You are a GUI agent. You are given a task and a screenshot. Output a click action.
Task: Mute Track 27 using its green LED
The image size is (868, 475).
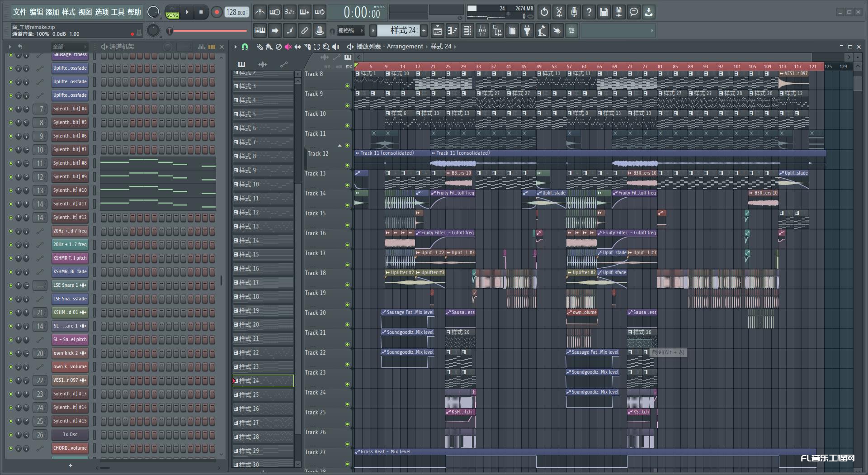click(347, 464)
